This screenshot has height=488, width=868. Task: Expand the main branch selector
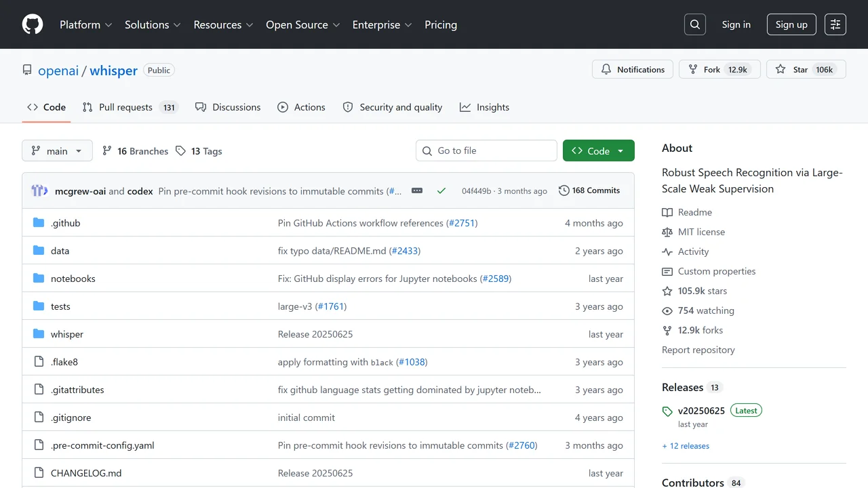click(57, 150)
